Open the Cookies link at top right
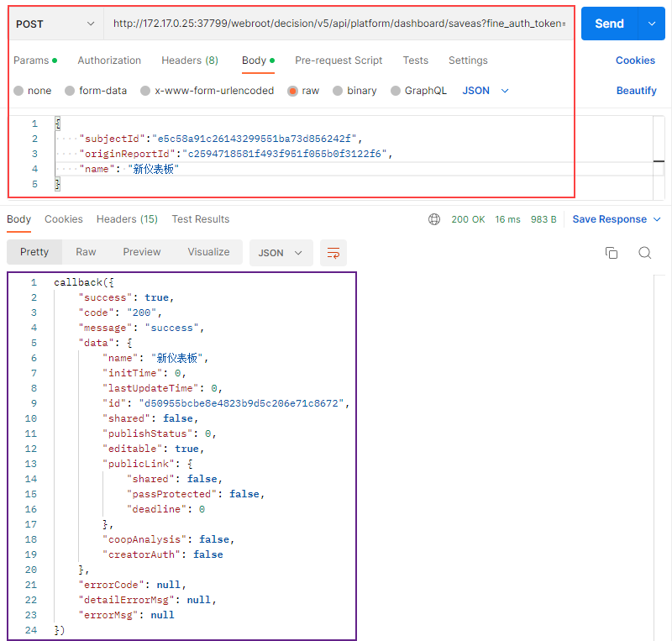 635,60
